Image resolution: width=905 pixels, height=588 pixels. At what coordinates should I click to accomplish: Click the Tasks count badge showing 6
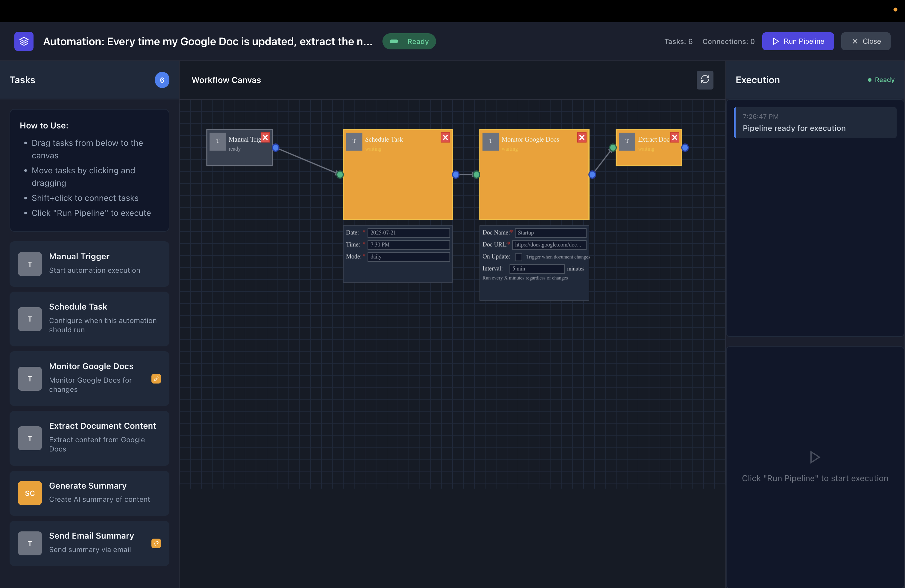[x=162, y=80]
